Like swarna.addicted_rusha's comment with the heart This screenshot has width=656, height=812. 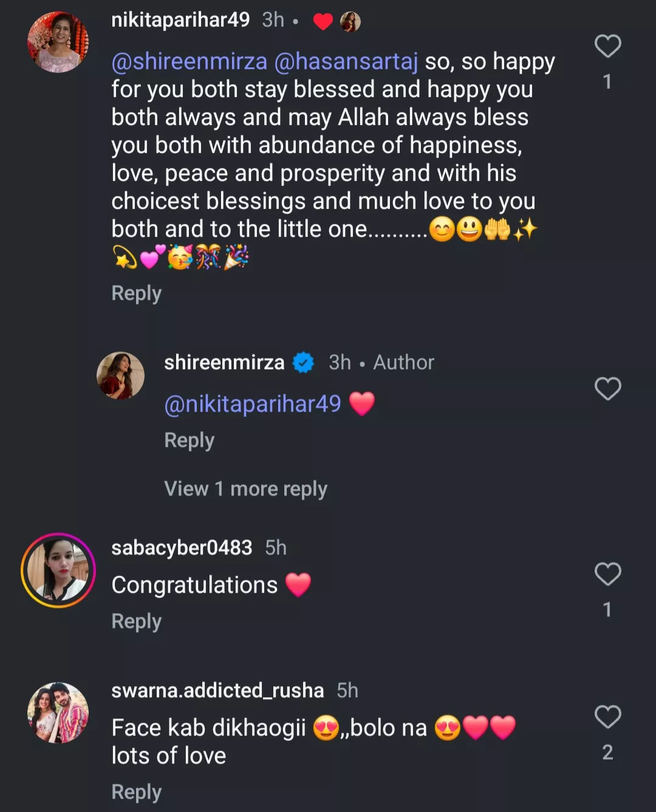pyautogui.click(x=607, y=717)
